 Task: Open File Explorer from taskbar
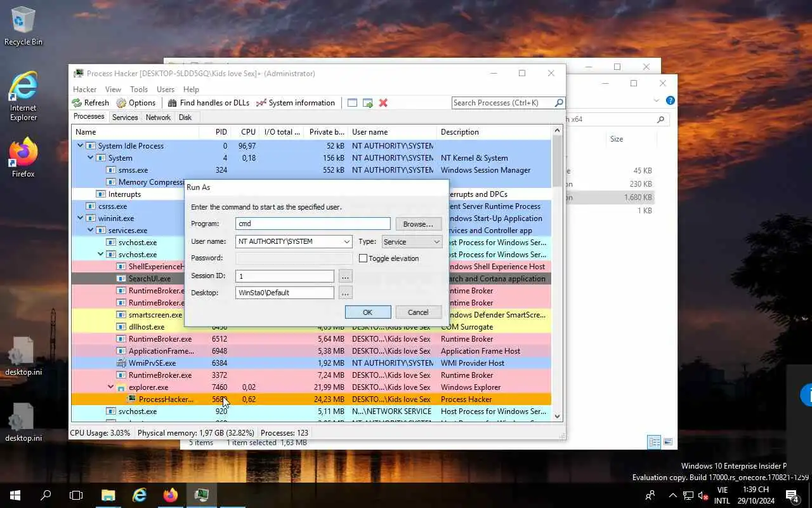[x=108, y=495]
